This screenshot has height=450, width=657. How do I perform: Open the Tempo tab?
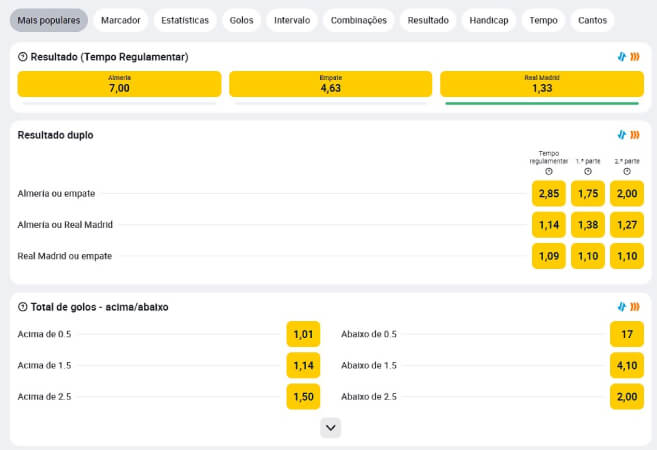point(543,20)
